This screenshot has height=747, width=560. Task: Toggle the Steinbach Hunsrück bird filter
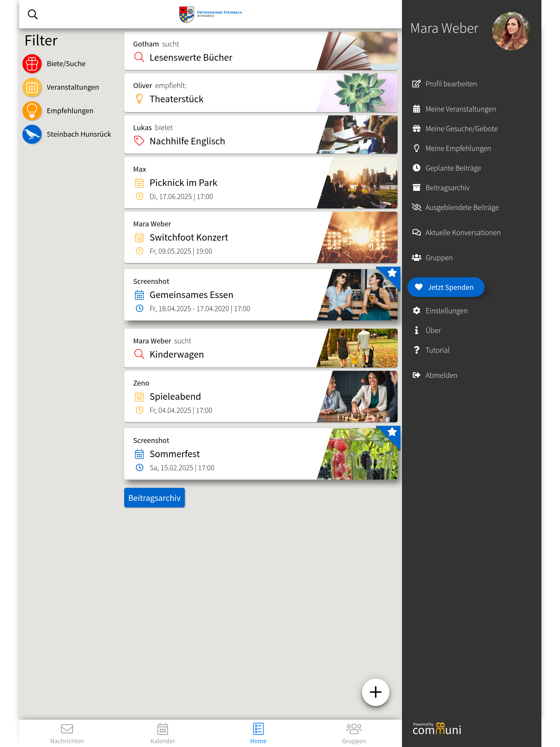point(32,135)
